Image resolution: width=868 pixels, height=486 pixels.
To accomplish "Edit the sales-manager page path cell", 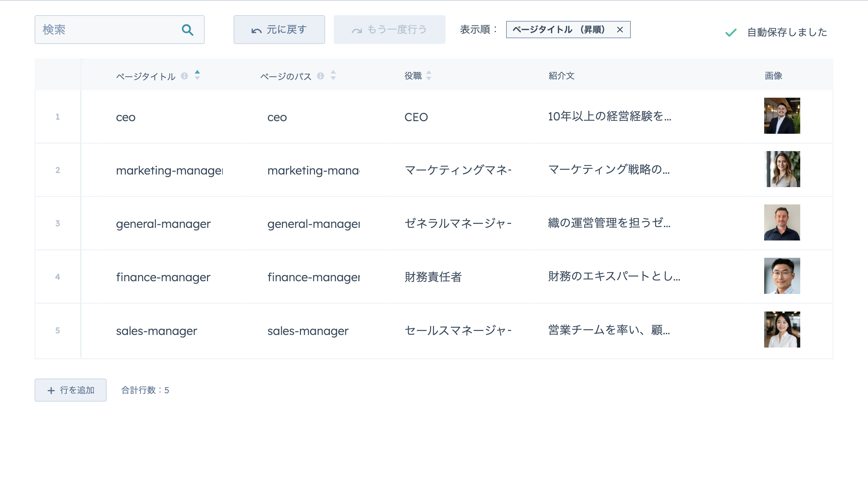I will (308, 331).
